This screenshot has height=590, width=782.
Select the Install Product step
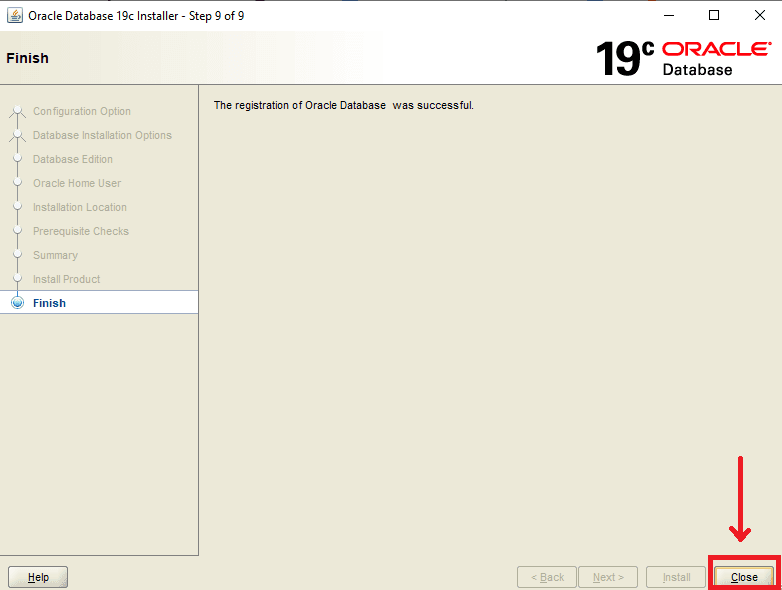pos(66,279)
